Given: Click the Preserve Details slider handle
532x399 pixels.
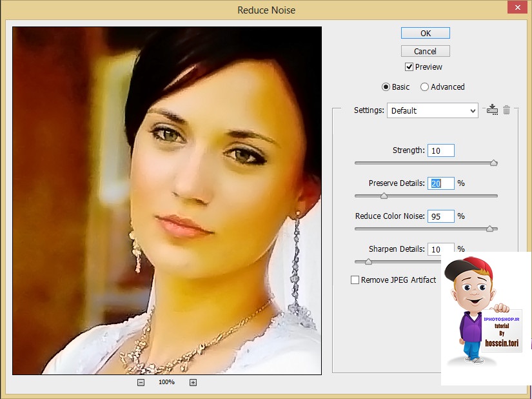Looking at the screenshot, I should pos(384,196).
